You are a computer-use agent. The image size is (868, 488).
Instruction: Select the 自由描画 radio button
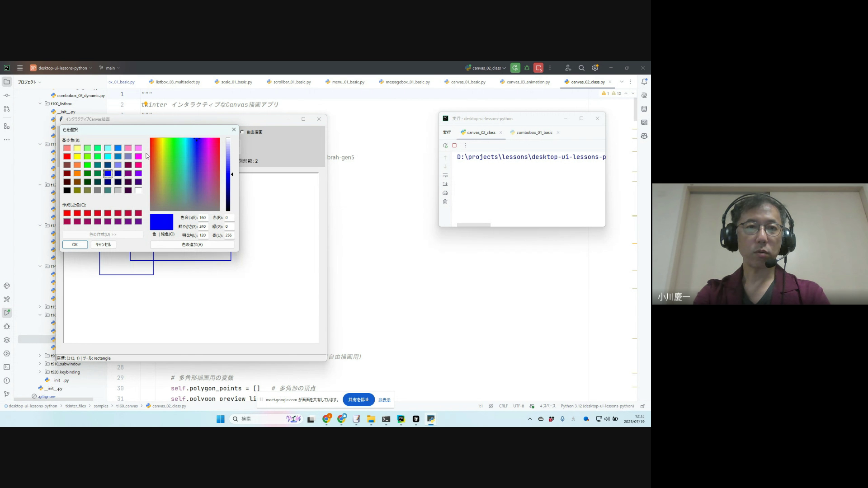click(x=242, y=132)
